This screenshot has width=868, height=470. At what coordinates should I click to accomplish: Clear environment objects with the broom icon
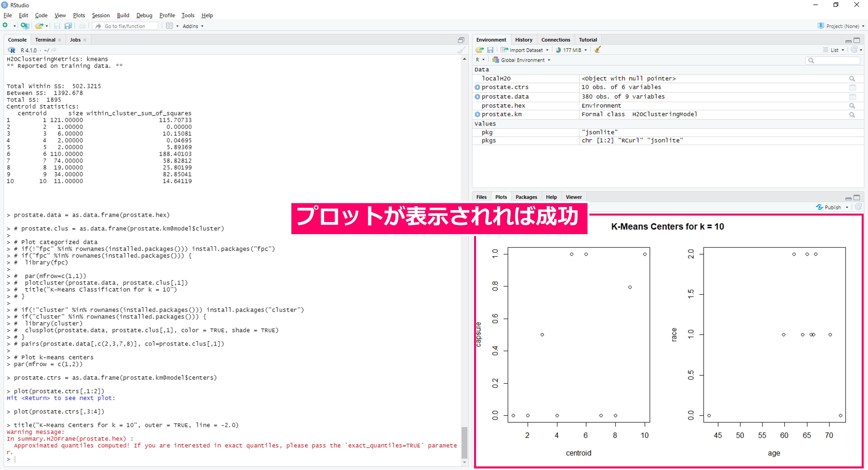click(x=597, y=50)
